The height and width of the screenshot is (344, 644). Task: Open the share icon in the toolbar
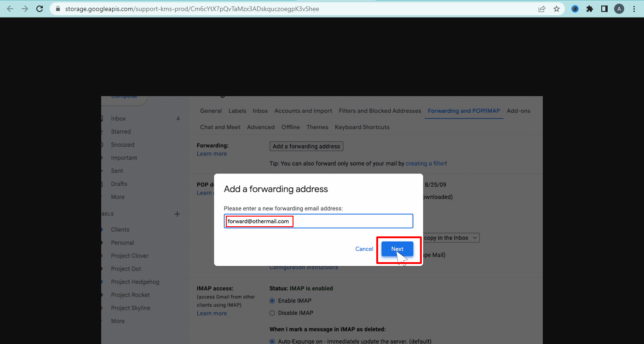[542, 8]
